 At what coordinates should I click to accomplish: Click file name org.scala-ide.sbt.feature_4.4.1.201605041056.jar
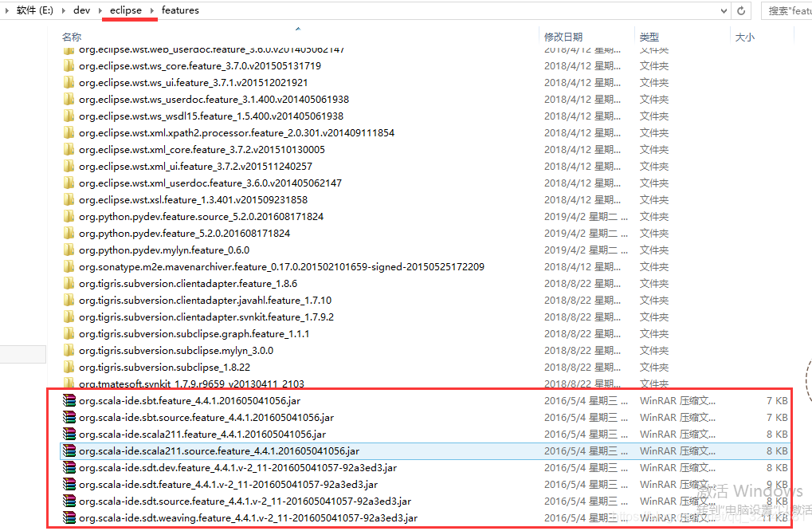click(x=190, y=400)
